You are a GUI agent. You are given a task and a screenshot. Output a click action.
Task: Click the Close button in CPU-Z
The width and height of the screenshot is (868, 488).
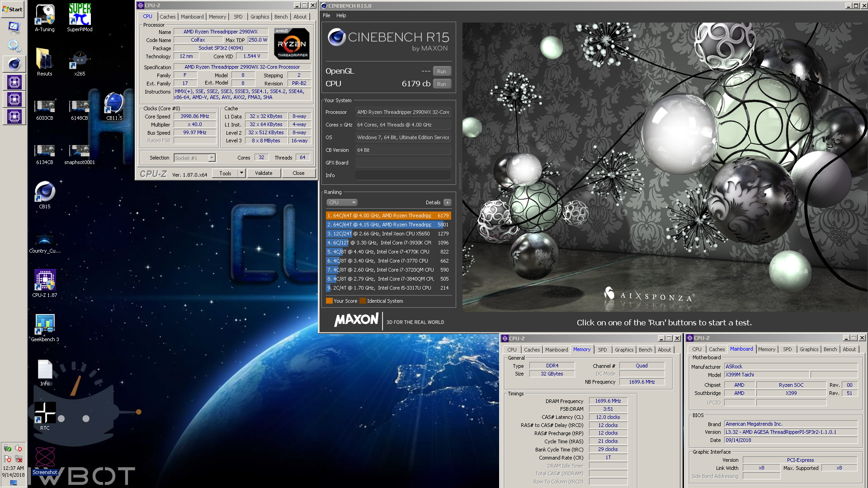pos(298,173)
